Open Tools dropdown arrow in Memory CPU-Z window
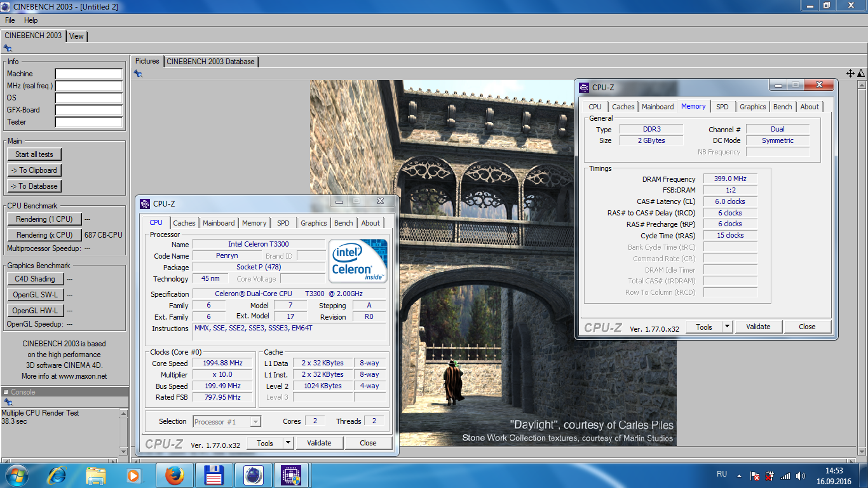 coord(727,327)
